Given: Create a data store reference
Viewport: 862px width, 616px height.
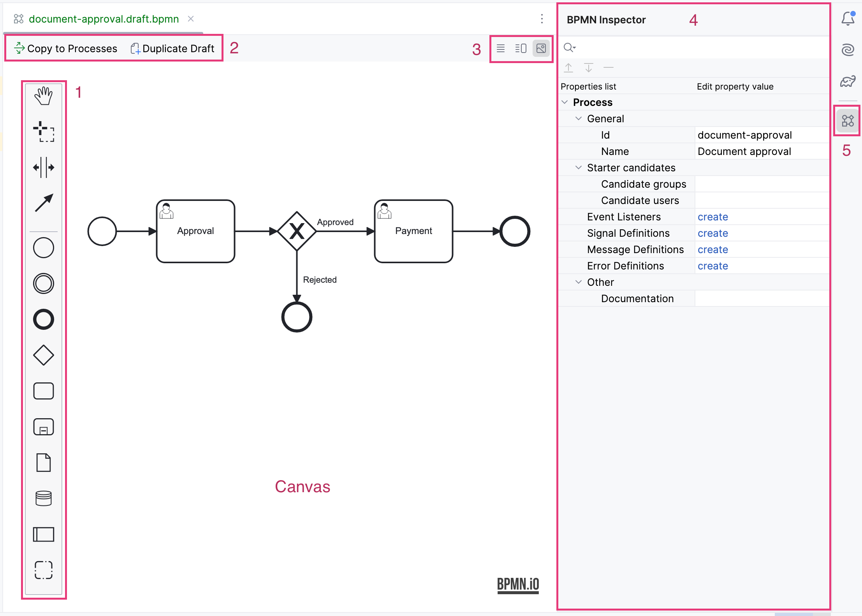Looking at the screenshot, I should pos(43,498).
